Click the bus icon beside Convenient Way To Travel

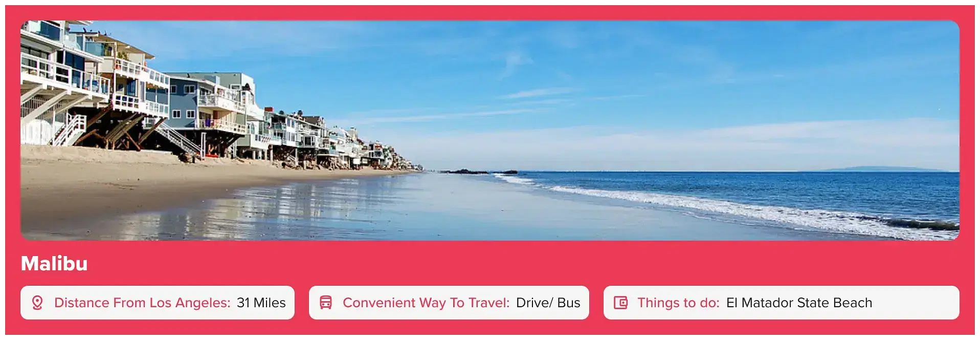pos(326,303)
